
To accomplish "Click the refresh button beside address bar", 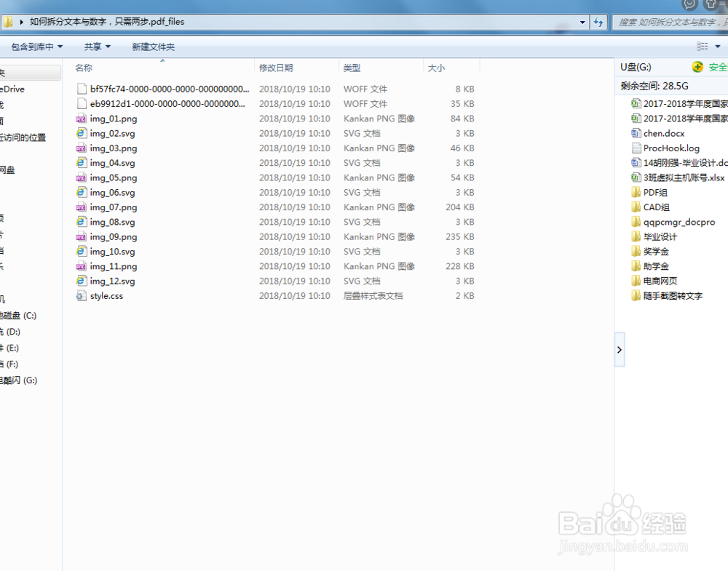I will coord(598,22).
